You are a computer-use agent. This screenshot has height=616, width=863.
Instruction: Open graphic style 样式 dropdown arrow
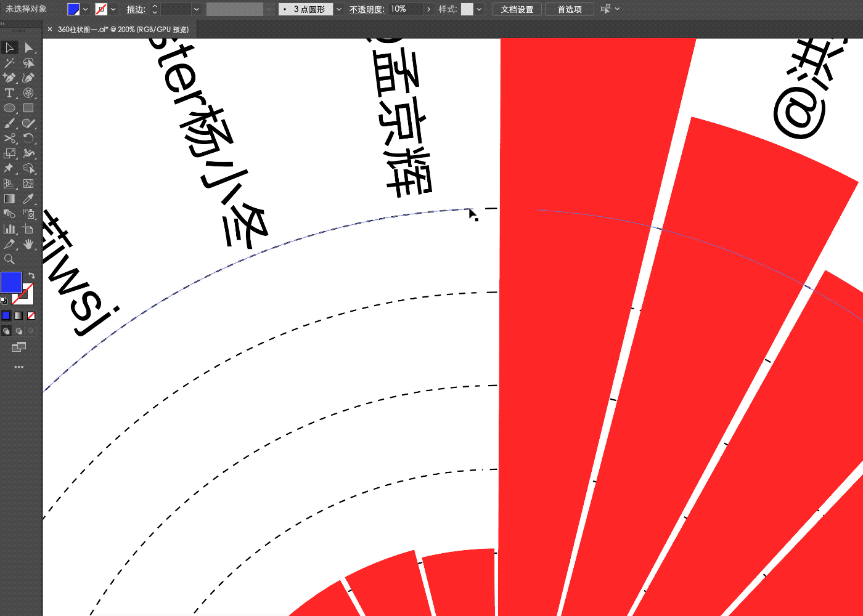click(x=479, y=9)
